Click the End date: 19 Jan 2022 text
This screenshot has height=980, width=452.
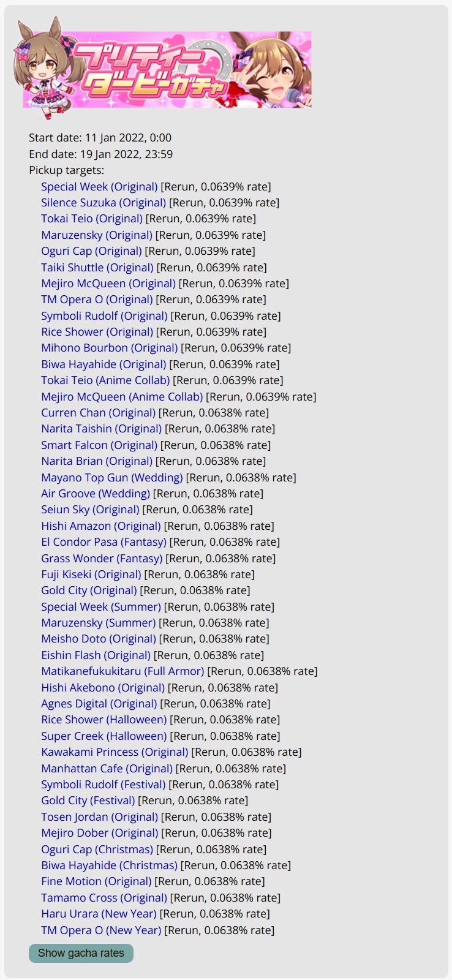(101, 154)
